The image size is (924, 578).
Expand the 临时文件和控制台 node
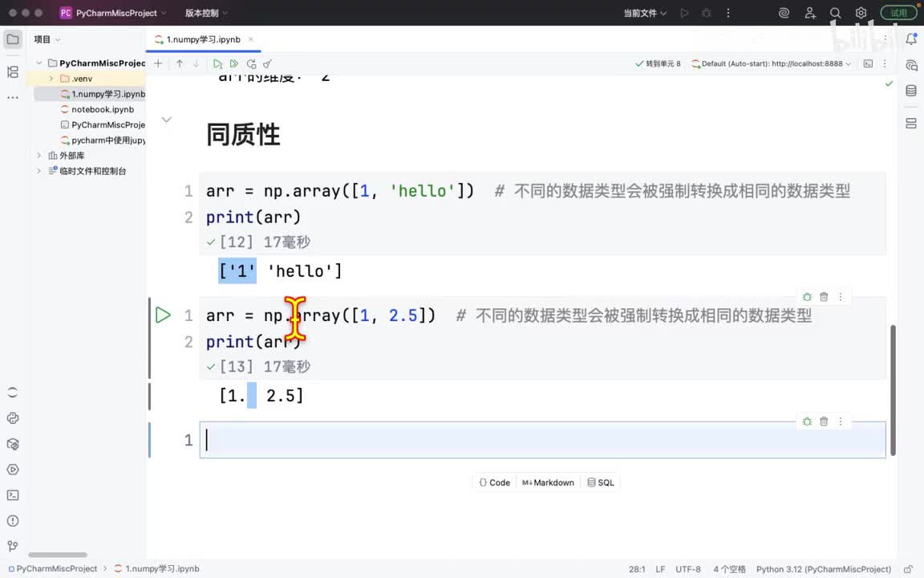[38, 170]
